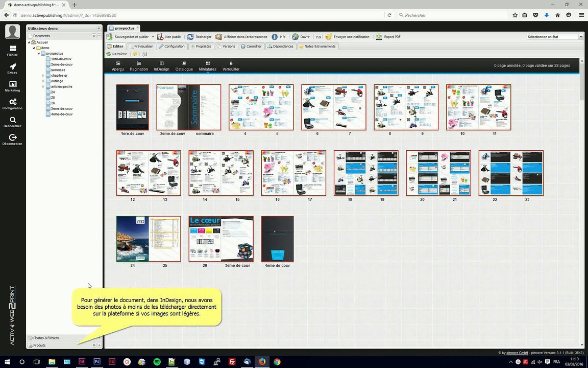Click Sauvegarder et publier
The height and width of the screenshot is (368, 588).
pyautogui.click(x=128, y=37)
